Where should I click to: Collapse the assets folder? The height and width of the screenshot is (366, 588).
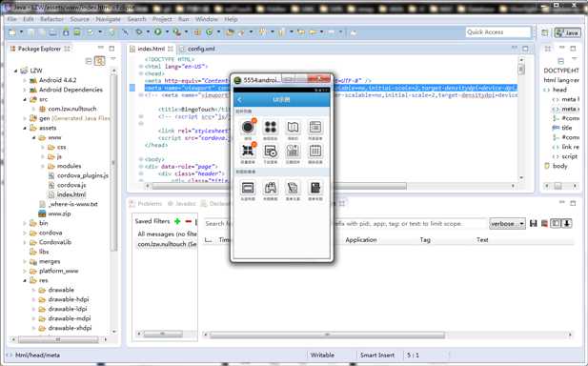[x=25, y=128]
